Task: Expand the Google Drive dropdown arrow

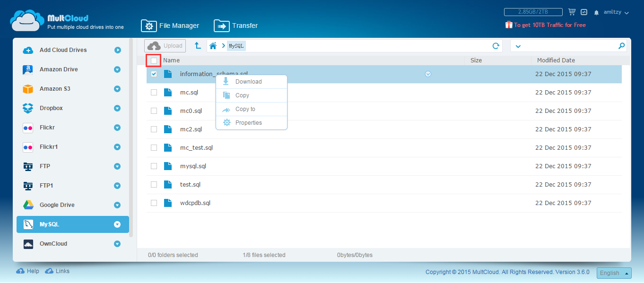Action: point(117,205)
